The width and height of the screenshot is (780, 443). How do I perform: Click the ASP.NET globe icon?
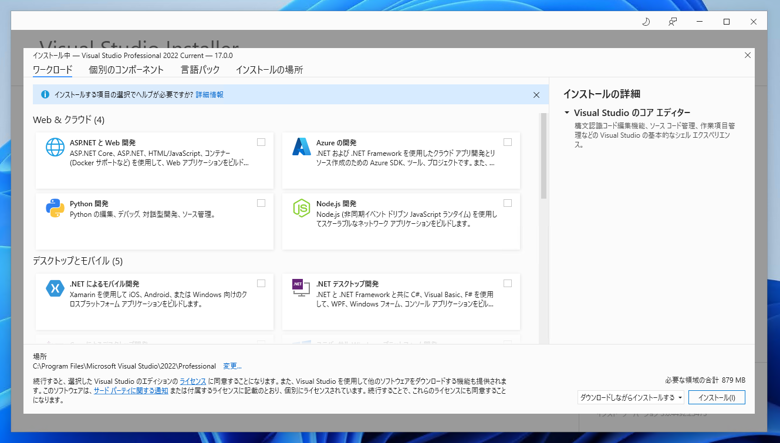point(55,147)
